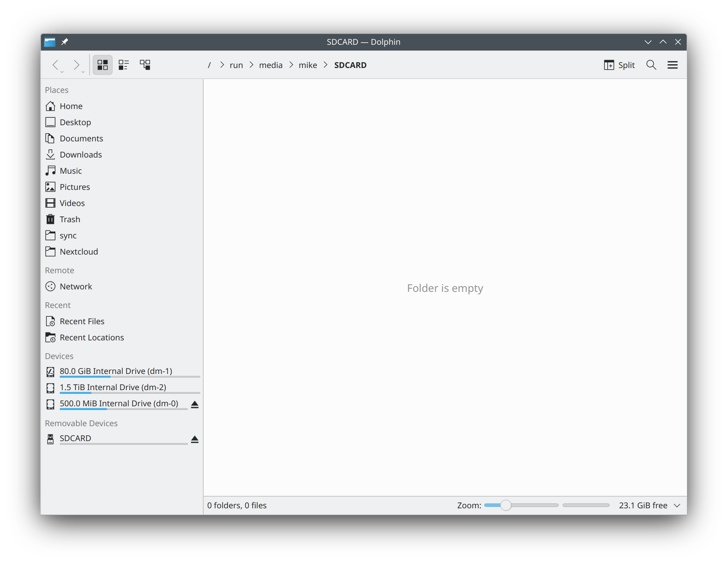Click the Dolphin app icon in title bar
Image resolution: width=728 pixels, height=563 pixels.
[x=50, y=42]
